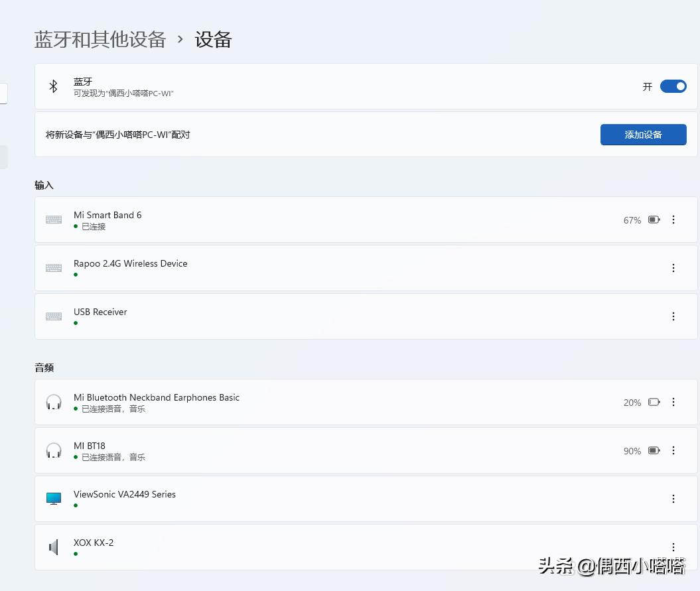
Task: Click the monitor icon for ViewSonic VA2449 Series
Action: [x=53, y=498]
